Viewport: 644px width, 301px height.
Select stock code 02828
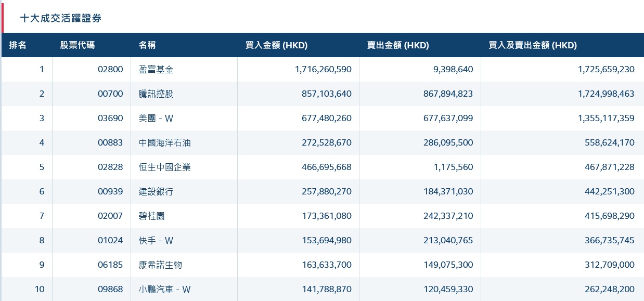110,167
